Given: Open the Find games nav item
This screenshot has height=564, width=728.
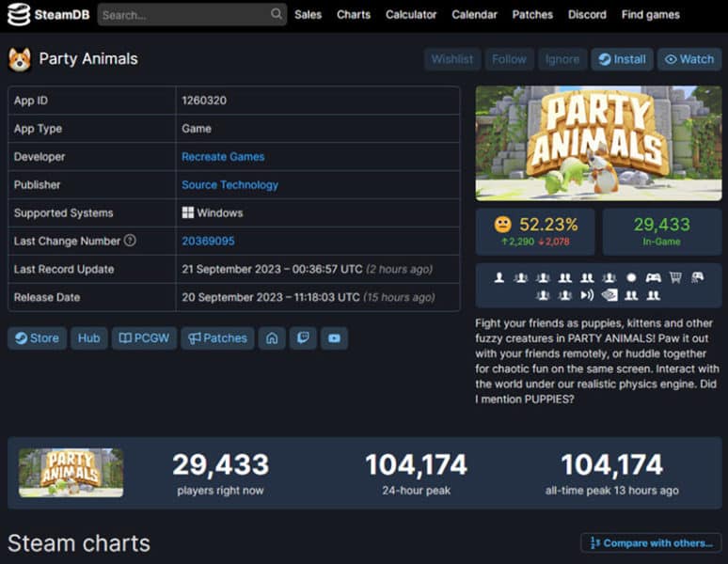Looking at the screenshot, I should pos(651,15).
